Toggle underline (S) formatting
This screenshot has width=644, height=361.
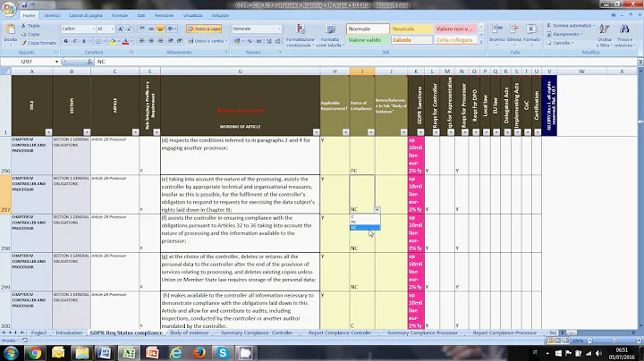84,41
